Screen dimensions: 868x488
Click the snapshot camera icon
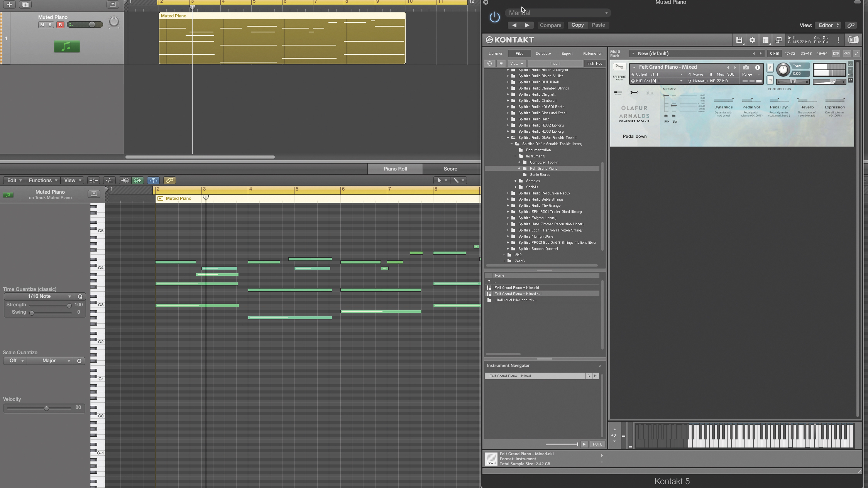pos(746,67)
